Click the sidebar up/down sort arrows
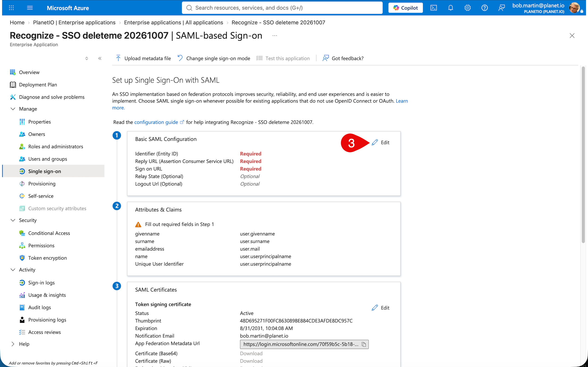 [86, 58]
